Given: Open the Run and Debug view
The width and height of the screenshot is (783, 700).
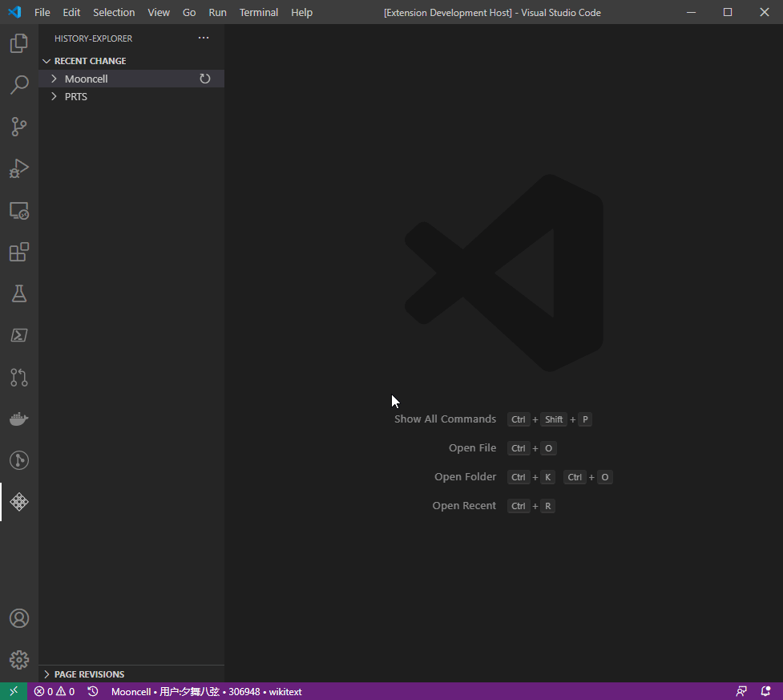Looking at the screenshot, I should 19,168.
